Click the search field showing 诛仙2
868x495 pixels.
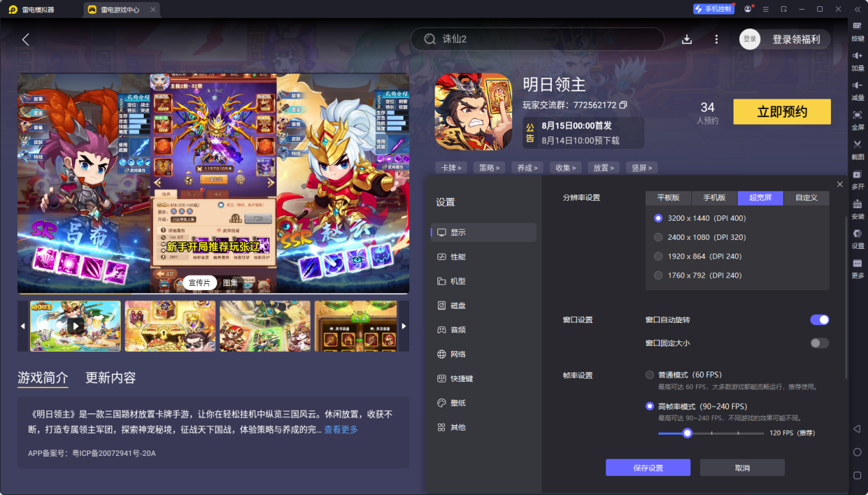point(538,39)
